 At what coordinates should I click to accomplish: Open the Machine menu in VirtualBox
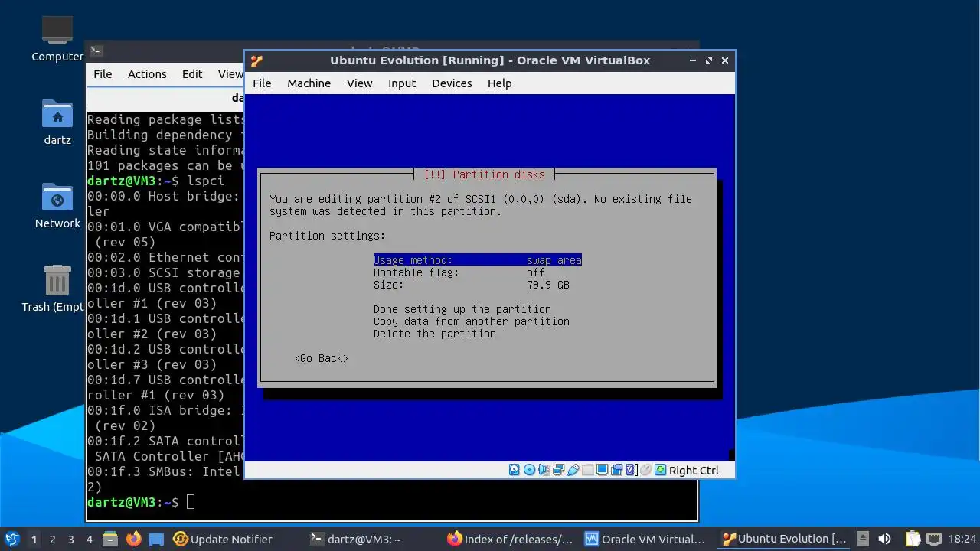pos(309,83)
